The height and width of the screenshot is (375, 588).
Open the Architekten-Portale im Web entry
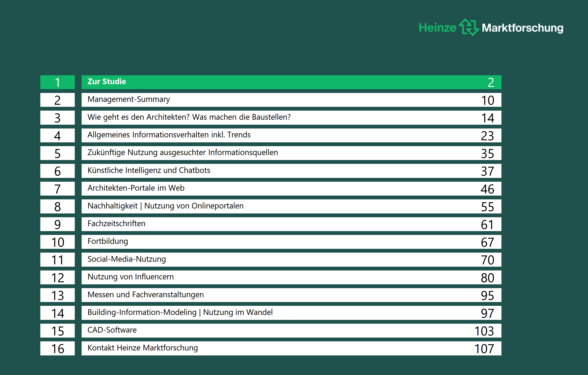(136, 188)
